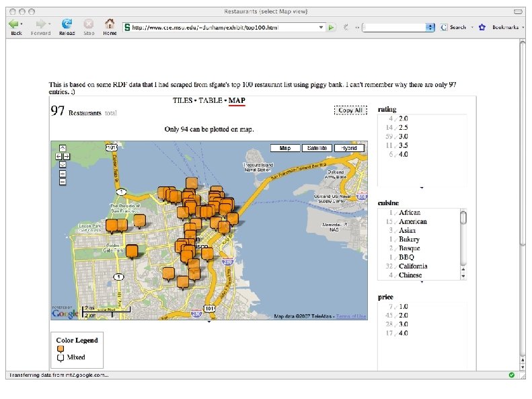This screenshot has width=532, height=399.
Task: Open the address bar history dropdown
Action: click(321, 28)
